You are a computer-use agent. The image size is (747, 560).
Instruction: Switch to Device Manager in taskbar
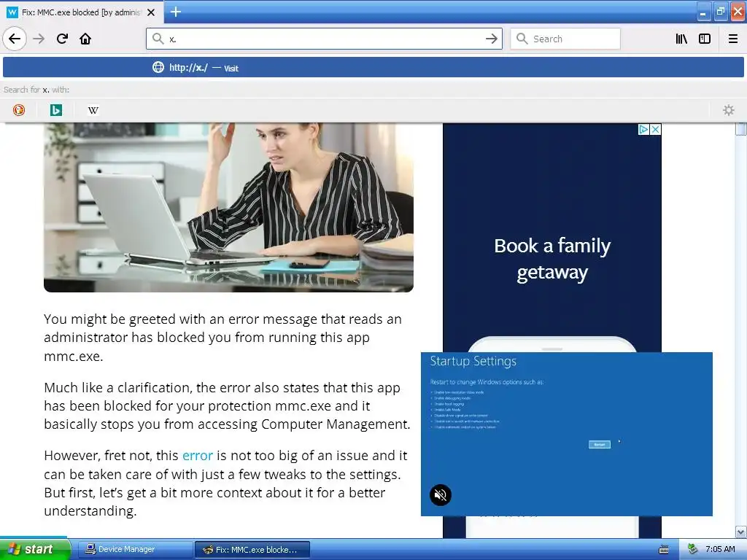[x=135, y=549]
